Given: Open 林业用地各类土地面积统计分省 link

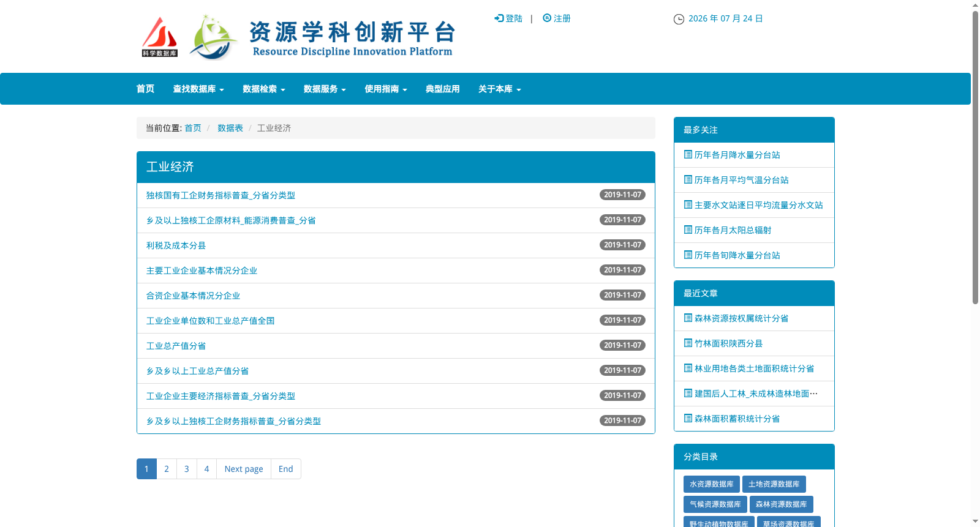Looking at the screenshot, I should [x=755, y=368].
